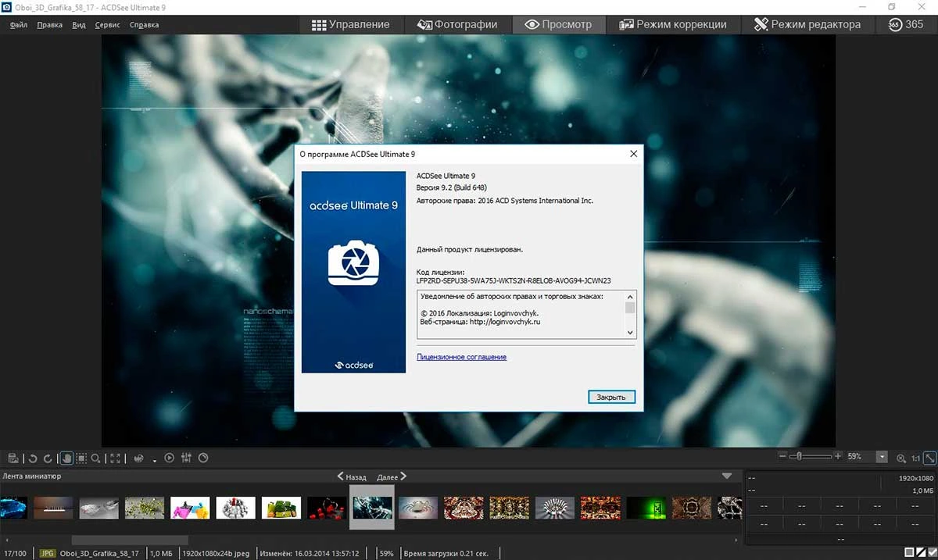Select the white figures circle thumbnail
Viewport: 938px width, 560px height.
pyautogui.click(x=236, y=508)
